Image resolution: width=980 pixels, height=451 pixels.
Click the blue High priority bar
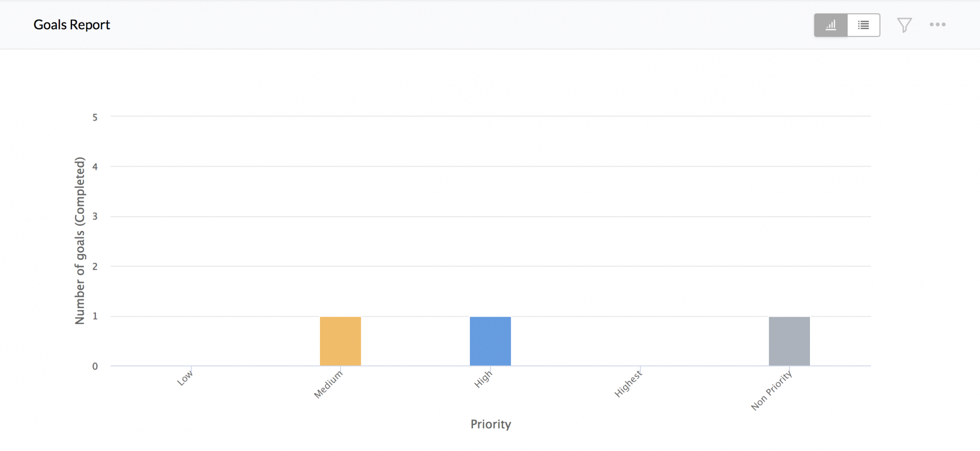pyautogui.click(x=490, y=341)
